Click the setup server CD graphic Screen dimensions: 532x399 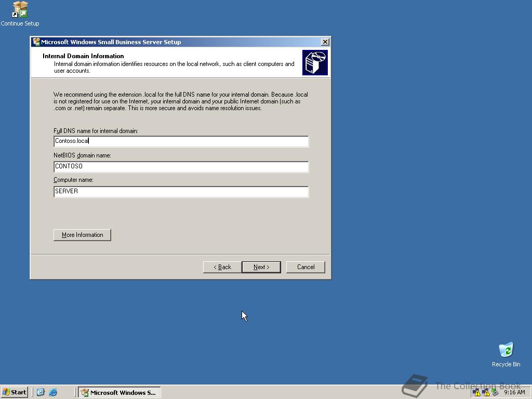315,62
